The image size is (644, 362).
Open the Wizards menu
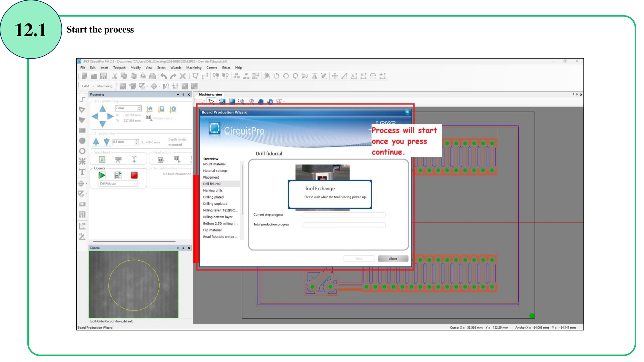point(176,68)
